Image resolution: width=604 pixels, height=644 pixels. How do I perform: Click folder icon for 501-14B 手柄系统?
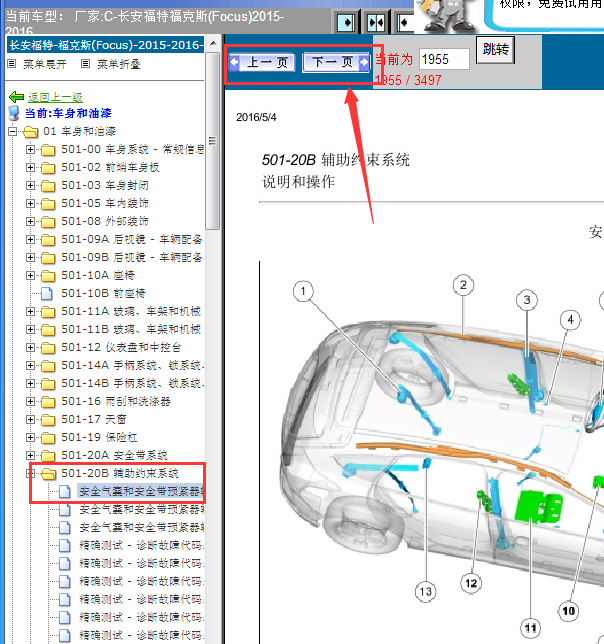click(x=48, y=384)
